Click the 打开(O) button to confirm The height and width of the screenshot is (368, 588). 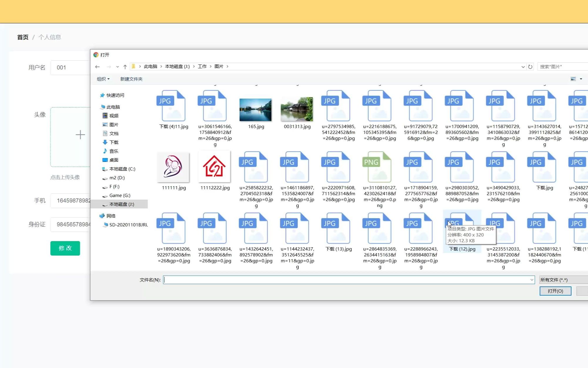(555, 291)
